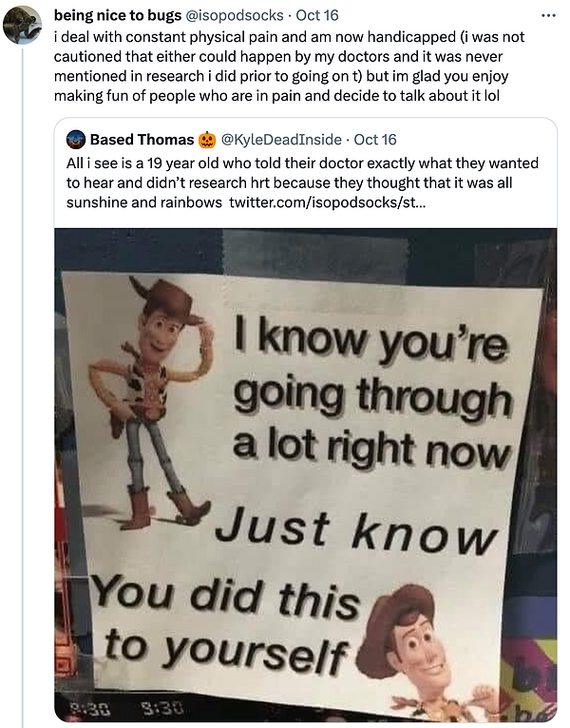Open the three-dot more options menu
Viewport: 570px width, 728px height.
pos(548,16)
